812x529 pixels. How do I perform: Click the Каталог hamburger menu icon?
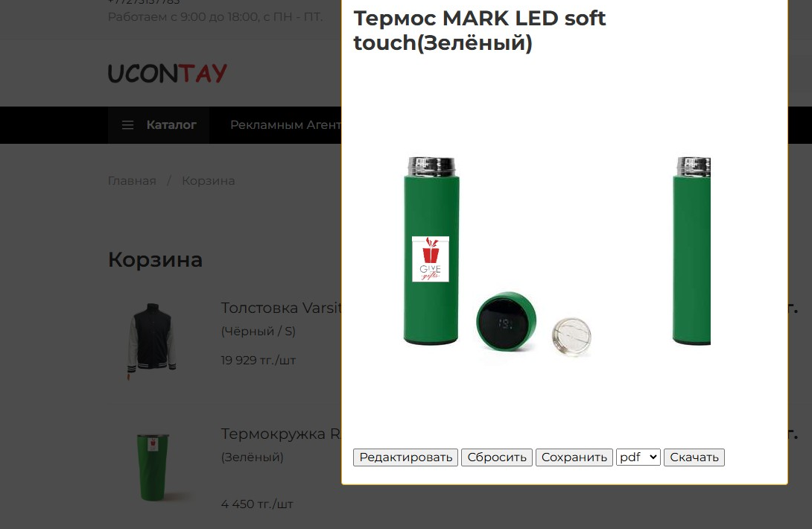pos(127,125)
